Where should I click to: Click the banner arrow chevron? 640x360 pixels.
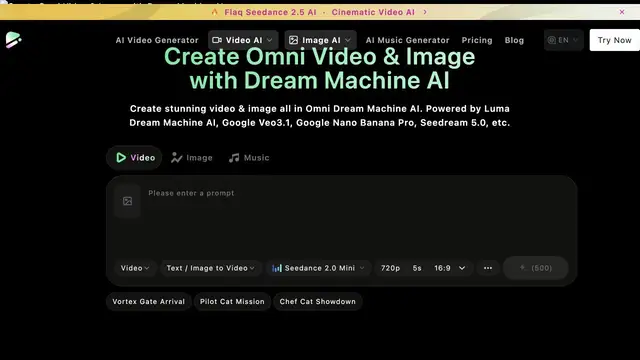point(425,12)
